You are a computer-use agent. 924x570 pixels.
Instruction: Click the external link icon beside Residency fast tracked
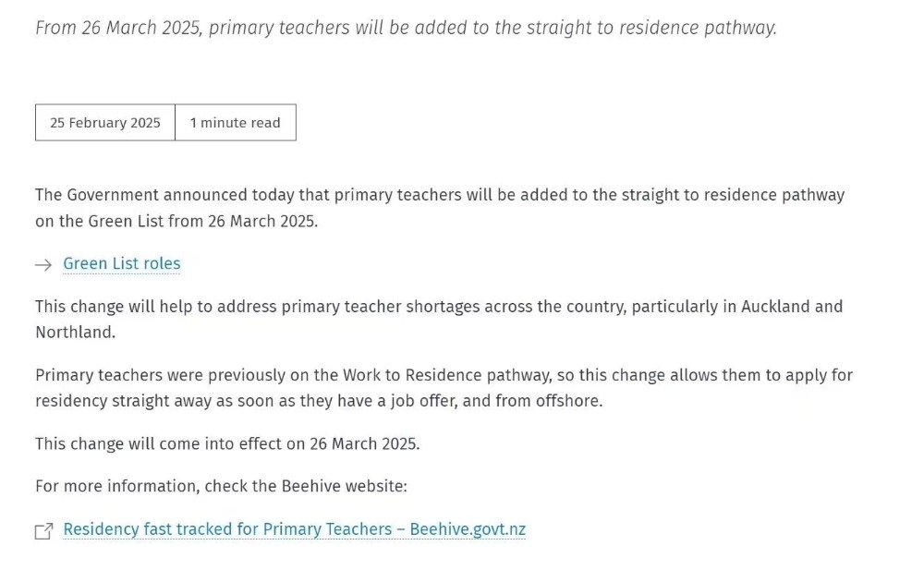click(x=43, y=531)
